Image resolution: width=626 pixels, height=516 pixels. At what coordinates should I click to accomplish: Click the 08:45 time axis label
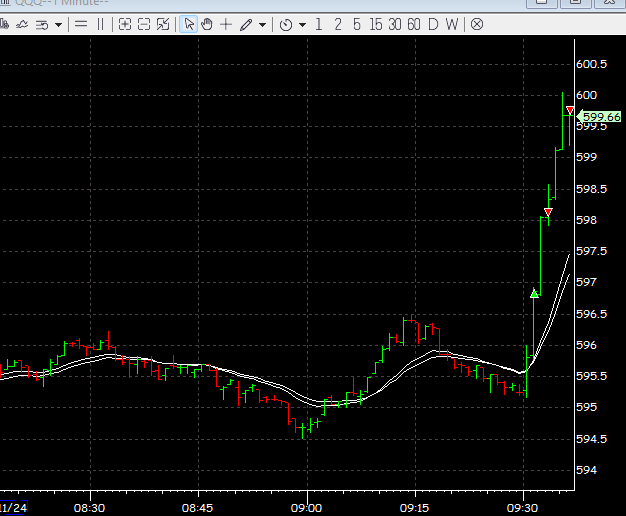coord(197,508)
